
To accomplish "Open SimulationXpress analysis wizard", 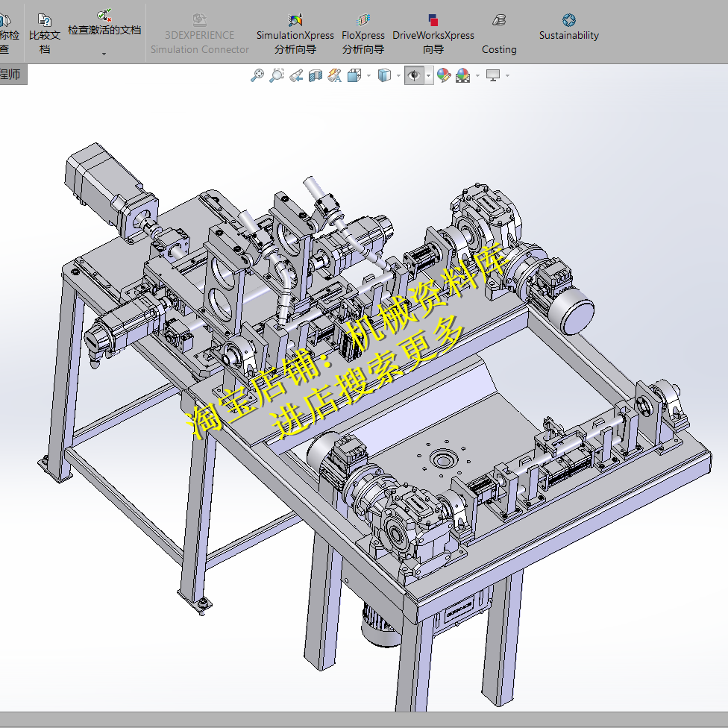I will 295,34.
